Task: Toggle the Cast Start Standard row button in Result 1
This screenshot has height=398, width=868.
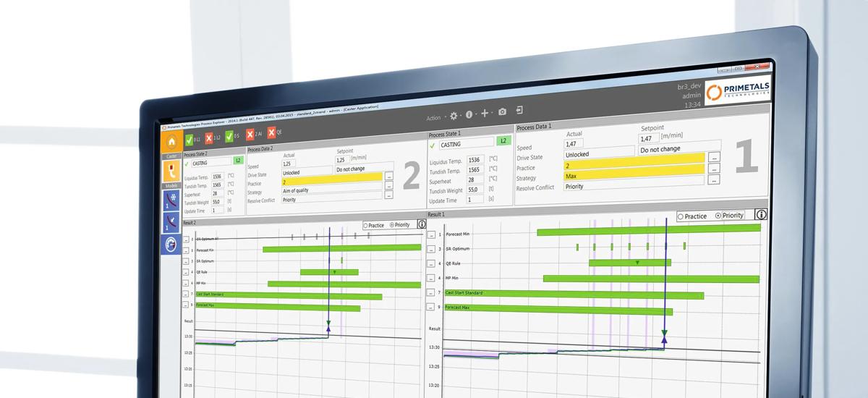Action: (431, 294)
